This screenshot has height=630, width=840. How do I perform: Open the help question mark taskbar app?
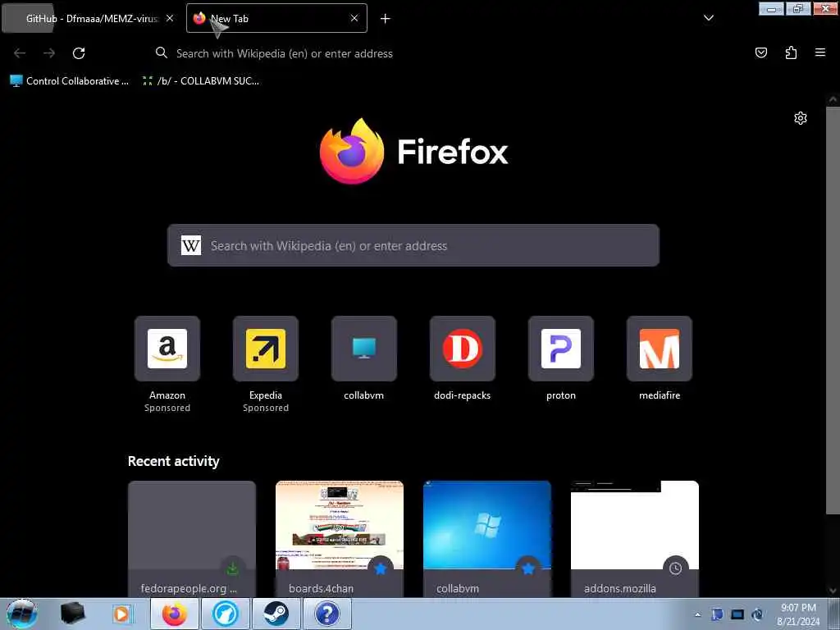(x=326, y=614)
